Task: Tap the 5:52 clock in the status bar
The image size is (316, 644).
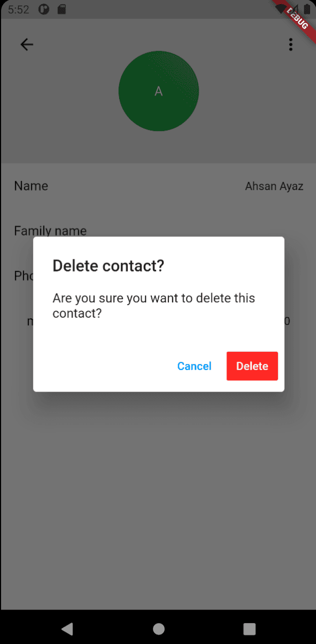Action: point(18,10)
